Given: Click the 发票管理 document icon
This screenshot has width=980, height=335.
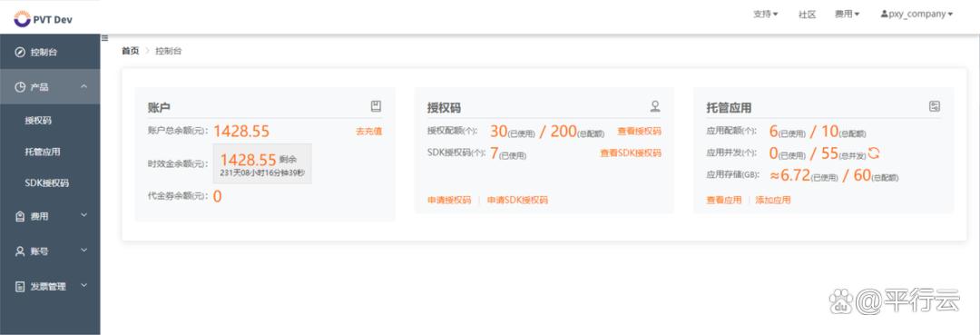Looking at the screenshot, I should click(x=20, y=286).
